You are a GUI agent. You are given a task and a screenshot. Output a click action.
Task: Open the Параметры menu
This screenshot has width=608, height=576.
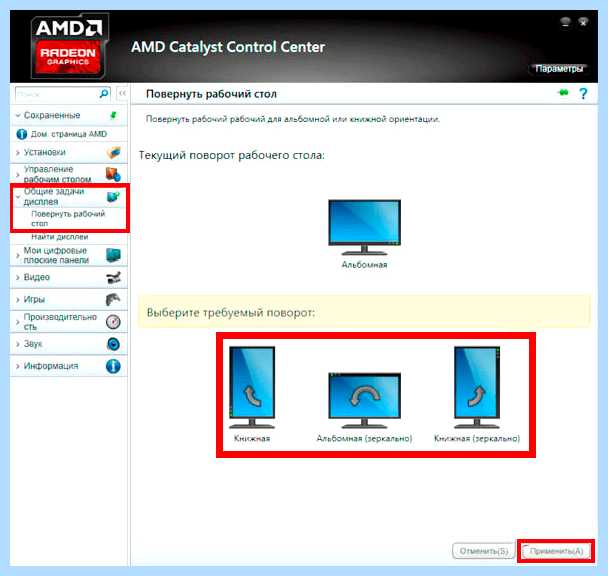(559, 69)
